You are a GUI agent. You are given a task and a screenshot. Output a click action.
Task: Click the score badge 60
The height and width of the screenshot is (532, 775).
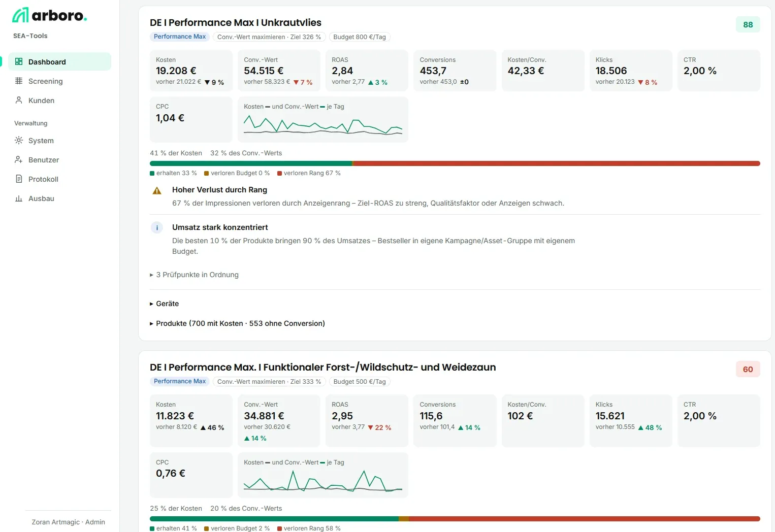click(x=748, y=369)
